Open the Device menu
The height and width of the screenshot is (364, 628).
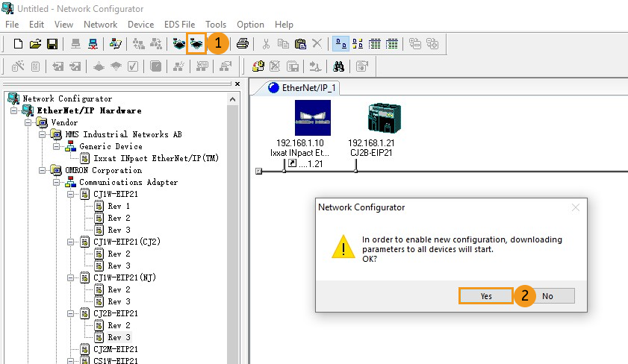click(x=140, y=25)
